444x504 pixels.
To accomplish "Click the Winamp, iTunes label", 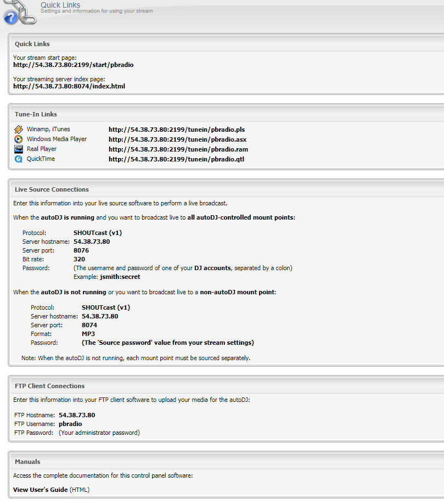I will pos(48,130).
